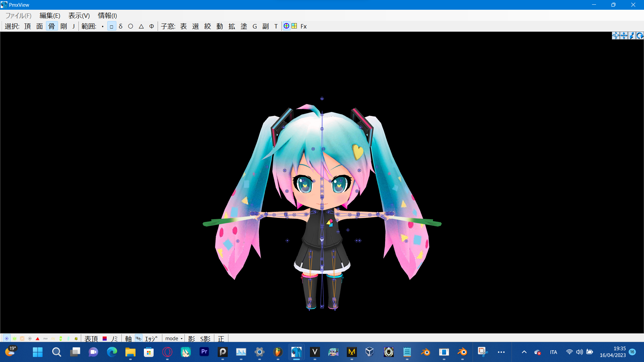Toggle the blue circled-dot bone display icon
The height and width of the screenshot is (362, 644).
coord(7,339)
